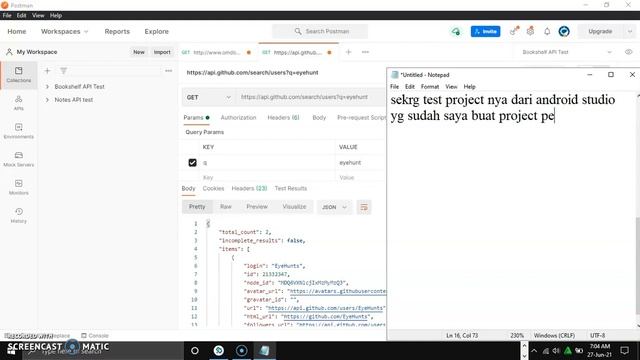Screen dimensions: 640x360
Task: Go to the Explore page
Action: [x=156, y=31]
